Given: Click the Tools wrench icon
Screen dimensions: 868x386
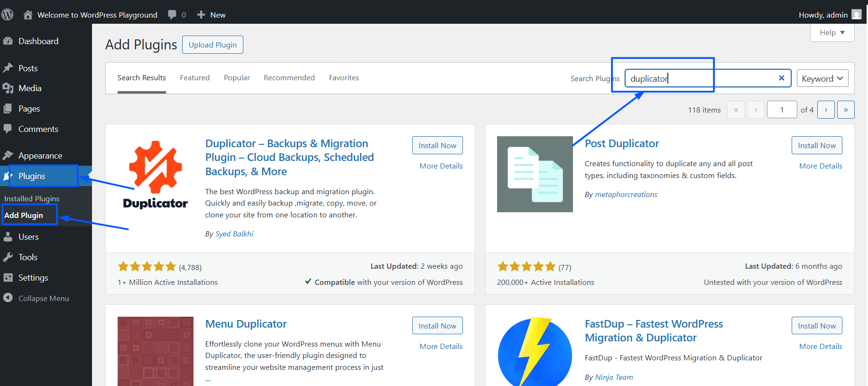Looking at the screenshot, I should tap(8, 257).
